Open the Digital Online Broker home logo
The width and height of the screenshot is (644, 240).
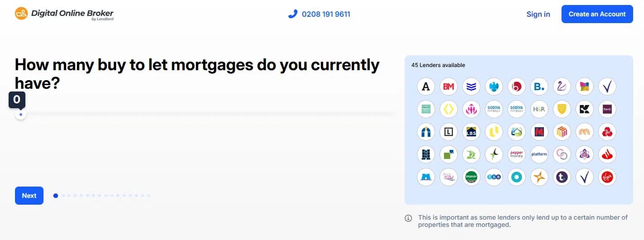click(64, 14)
